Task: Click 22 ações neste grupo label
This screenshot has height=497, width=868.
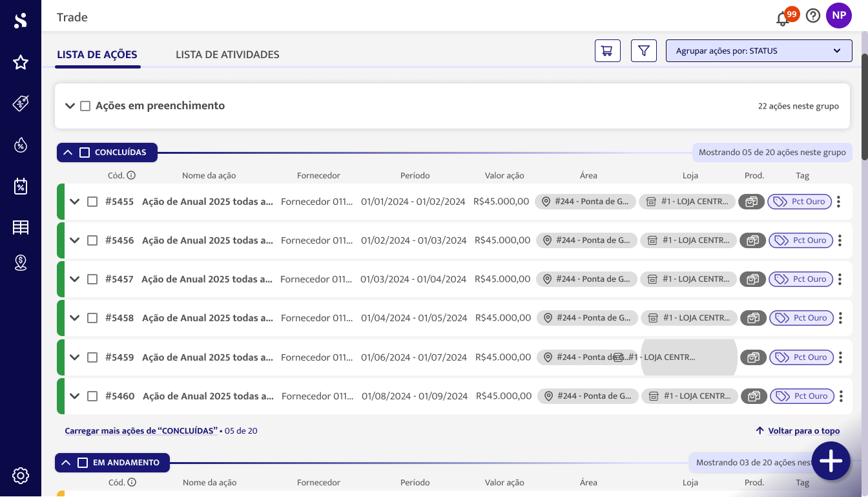Action: pos(798,106)
